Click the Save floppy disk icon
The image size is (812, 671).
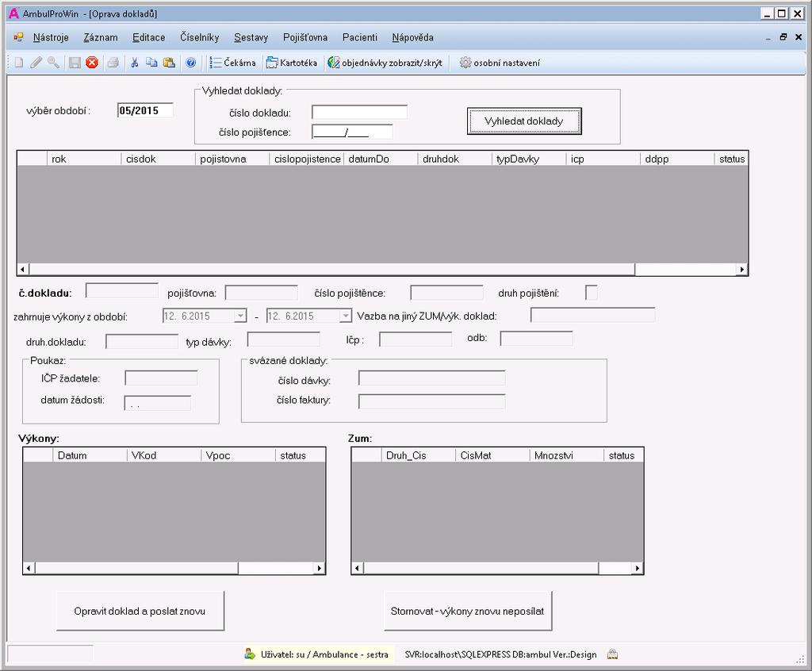click(75, 63)
